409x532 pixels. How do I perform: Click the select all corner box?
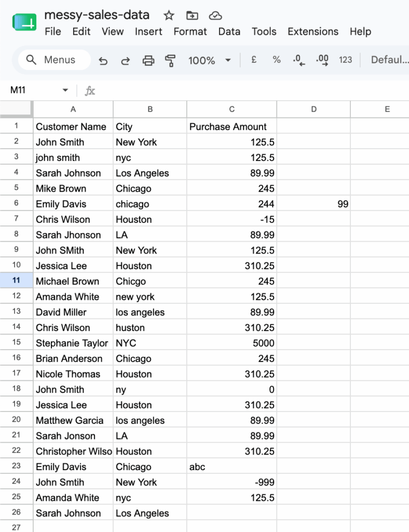coord(16,109)
